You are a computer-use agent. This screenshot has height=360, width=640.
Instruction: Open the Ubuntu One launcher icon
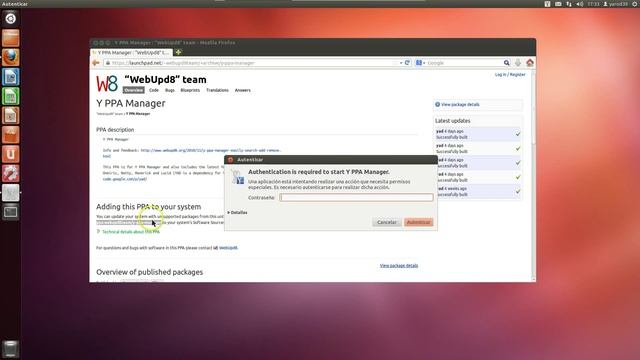click(11, 154)
